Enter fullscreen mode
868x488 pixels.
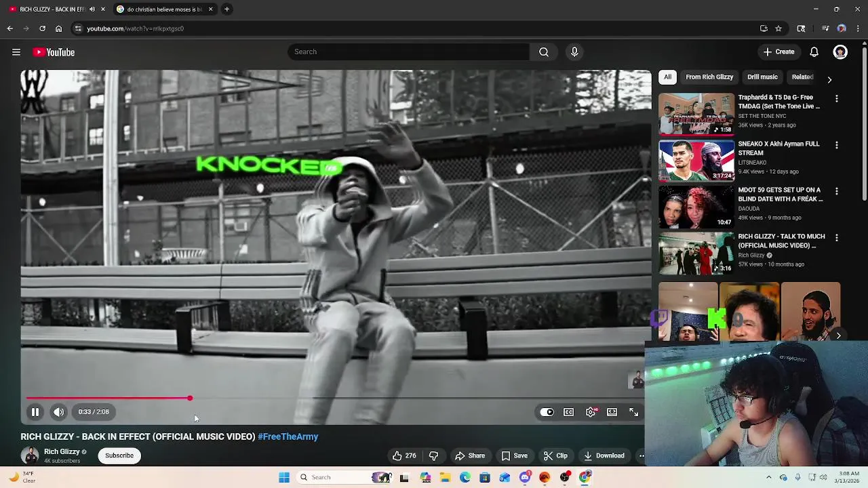point(634,412)
